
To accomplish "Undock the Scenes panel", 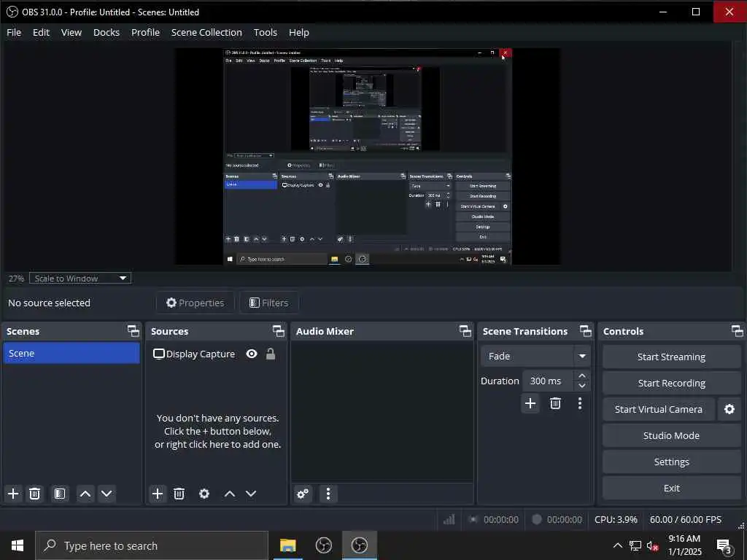I will pyautogui.click(x=133, y=331).
